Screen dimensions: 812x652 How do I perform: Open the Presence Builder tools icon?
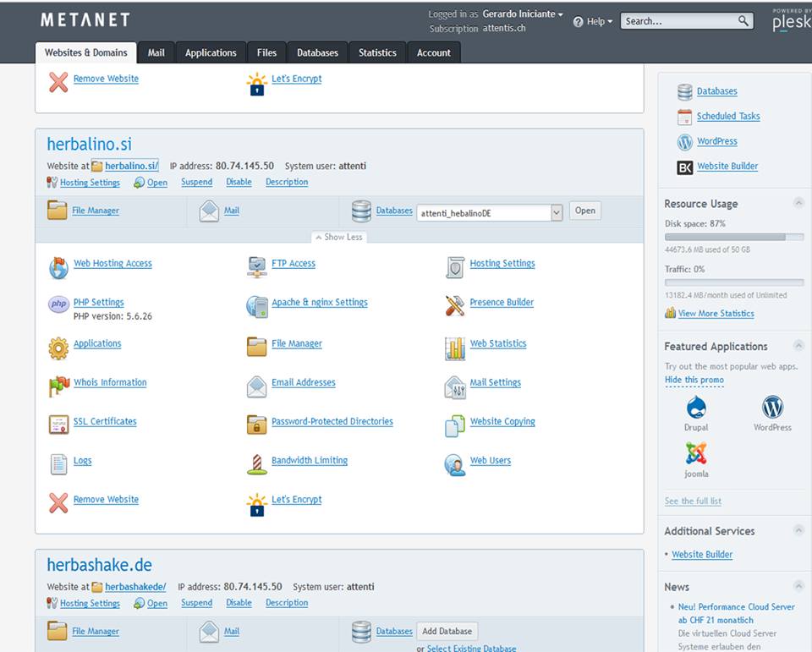coord(455,306)
